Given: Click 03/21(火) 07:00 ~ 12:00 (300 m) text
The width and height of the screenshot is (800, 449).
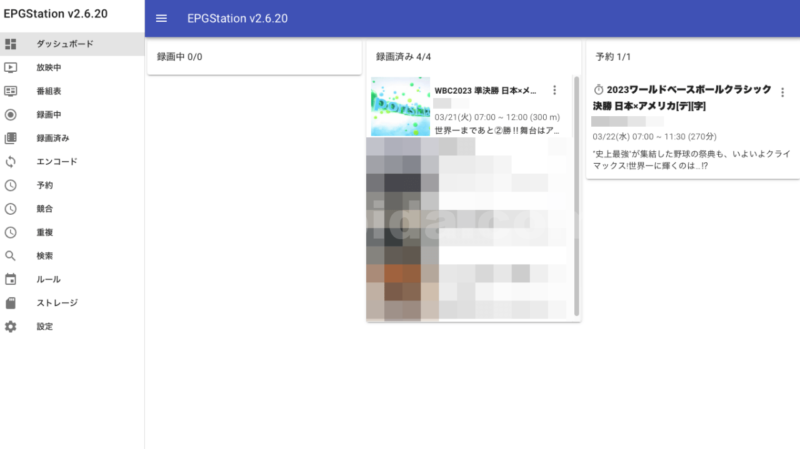Looking at the screenshot, I should click(497, 117).
